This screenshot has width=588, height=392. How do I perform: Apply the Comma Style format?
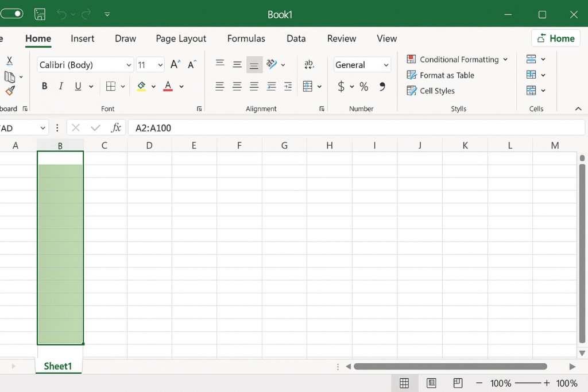(x=382, y=87)
